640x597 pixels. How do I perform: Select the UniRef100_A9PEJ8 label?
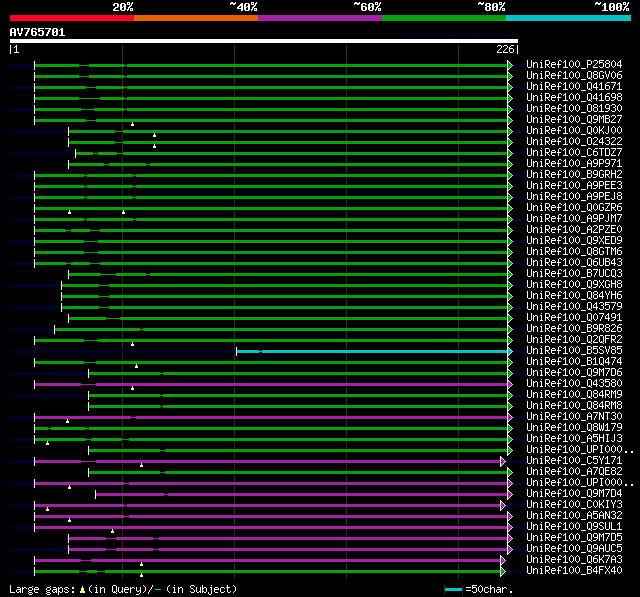pos(574,197)
